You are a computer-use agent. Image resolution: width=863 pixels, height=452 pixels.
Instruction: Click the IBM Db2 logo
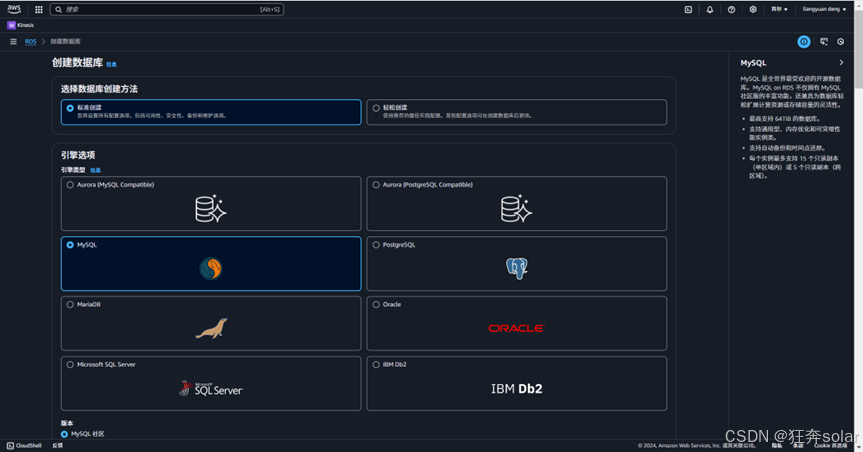click(516, 389)
